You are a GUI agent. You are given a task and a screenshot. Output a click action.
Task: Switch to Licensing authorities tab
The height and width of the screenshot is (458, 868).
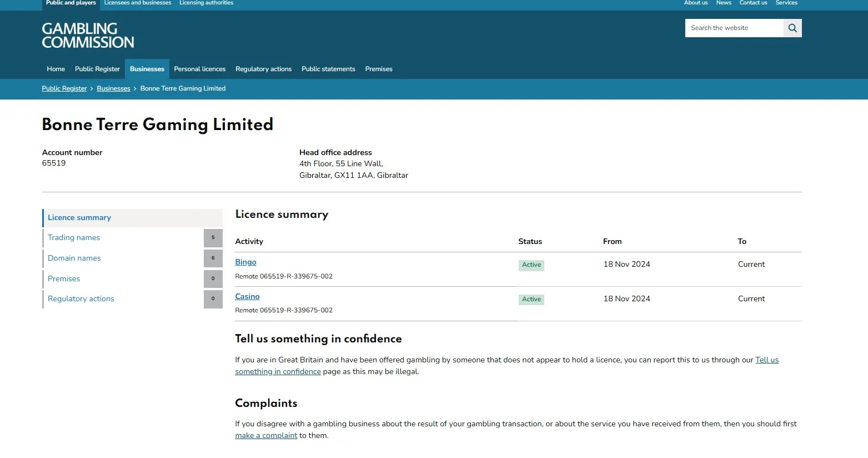[x=206, y=3]
